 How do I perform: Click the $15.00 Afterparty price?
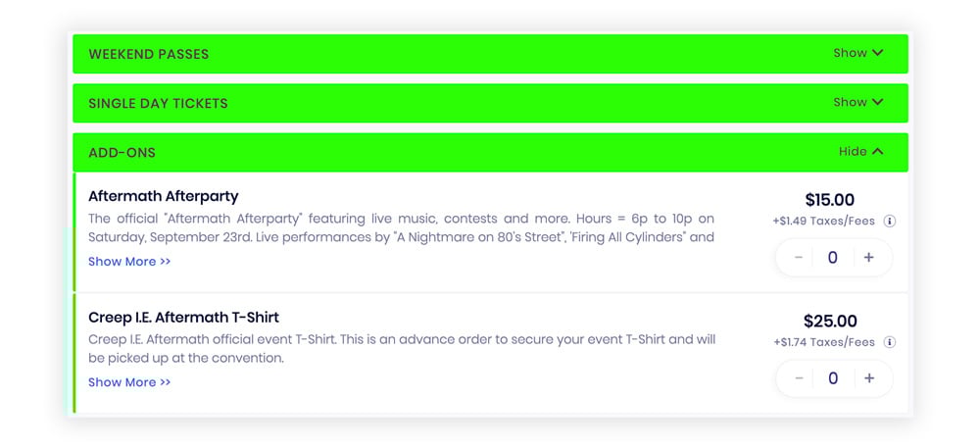(830, 200)
